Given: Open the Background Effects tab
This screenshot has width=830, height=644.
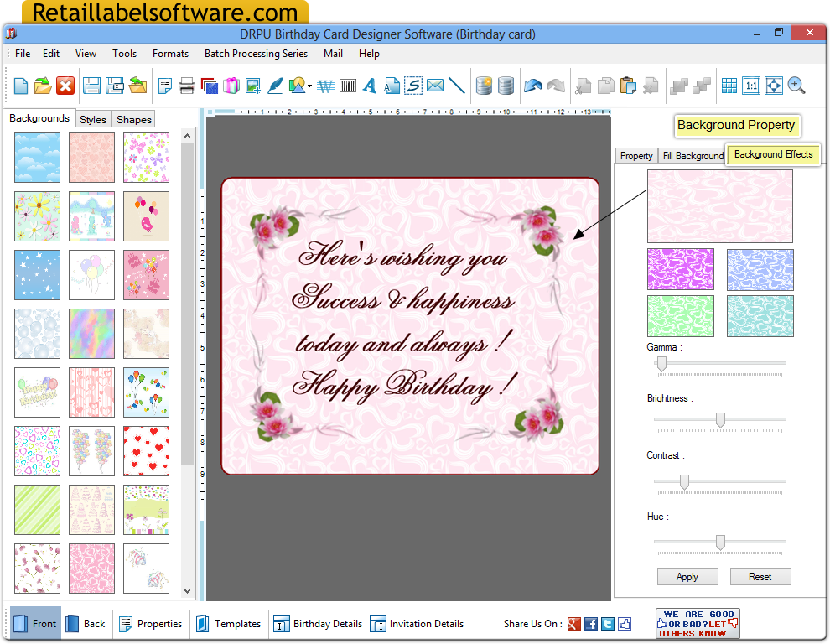Looking at the screenshot, I should pos(772,155).
